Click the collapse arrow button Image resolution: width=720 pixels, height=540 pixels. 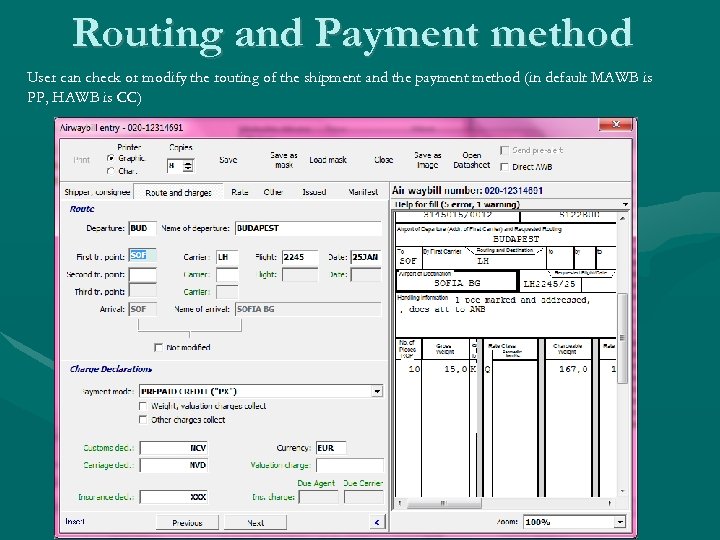pyautogui.click(x=377, y=522)
